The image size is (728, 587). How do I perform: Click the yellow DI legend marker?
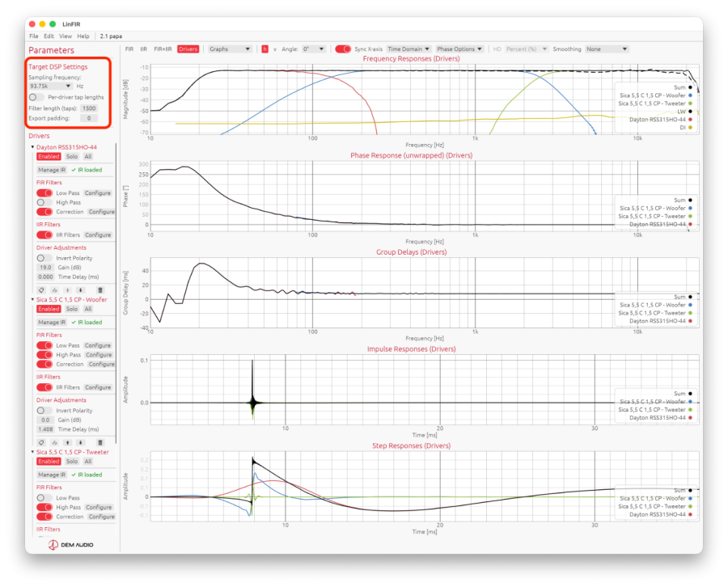point(690,127)
